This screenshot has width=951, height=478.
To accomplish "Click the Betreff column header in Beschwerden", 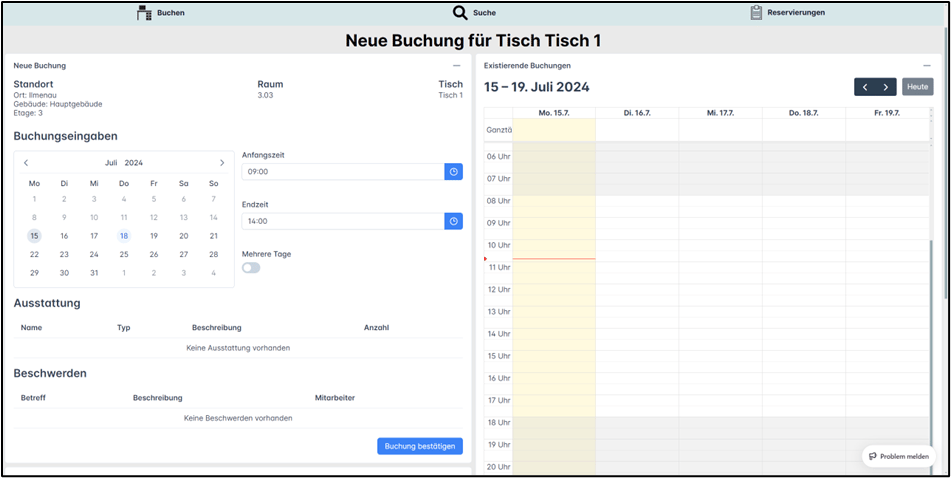I will (x=33, y=398).
